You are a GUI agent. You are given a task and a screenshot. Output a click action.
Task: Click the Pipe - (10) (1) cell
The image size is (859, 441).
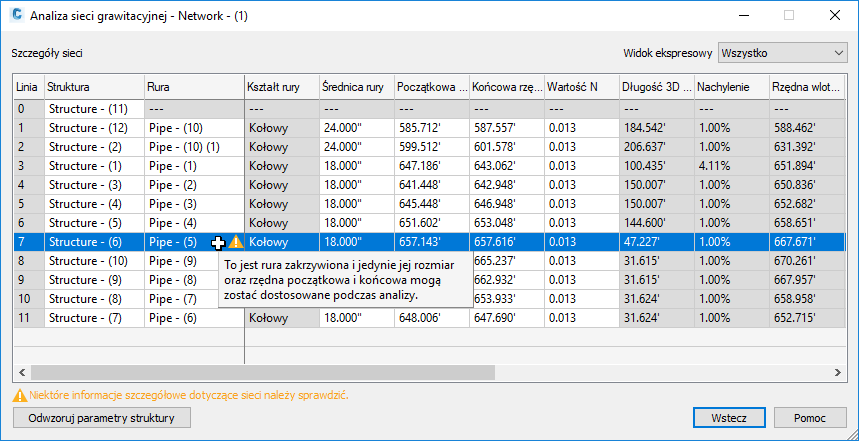194,147
